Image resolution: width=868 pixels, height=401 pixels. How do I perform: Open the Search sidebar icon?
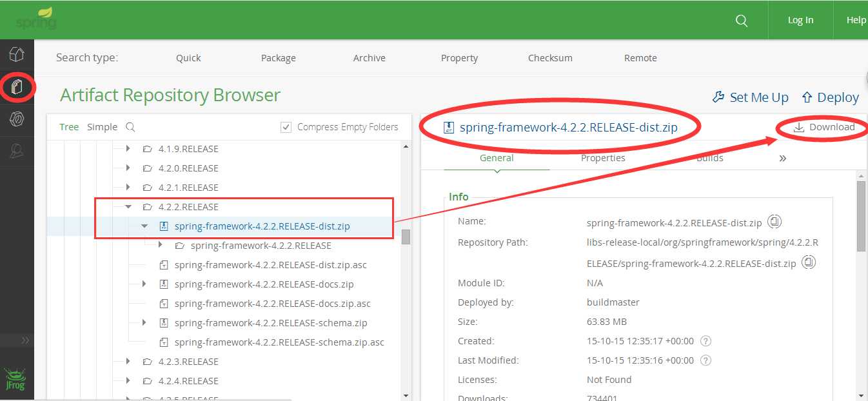17,151
